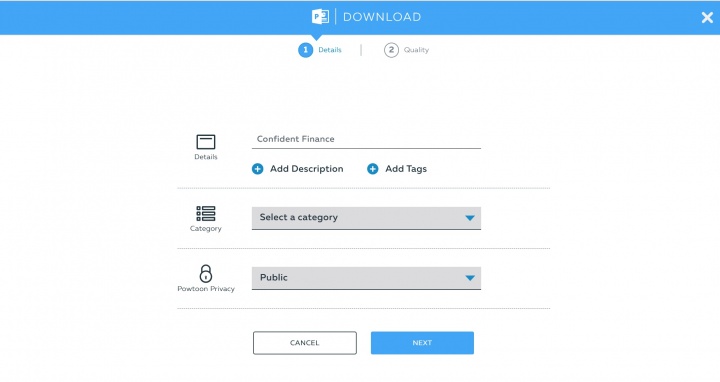This screenshot has height=382, width=720.
Task: Click the Details window icon
Action: point(206,142)
